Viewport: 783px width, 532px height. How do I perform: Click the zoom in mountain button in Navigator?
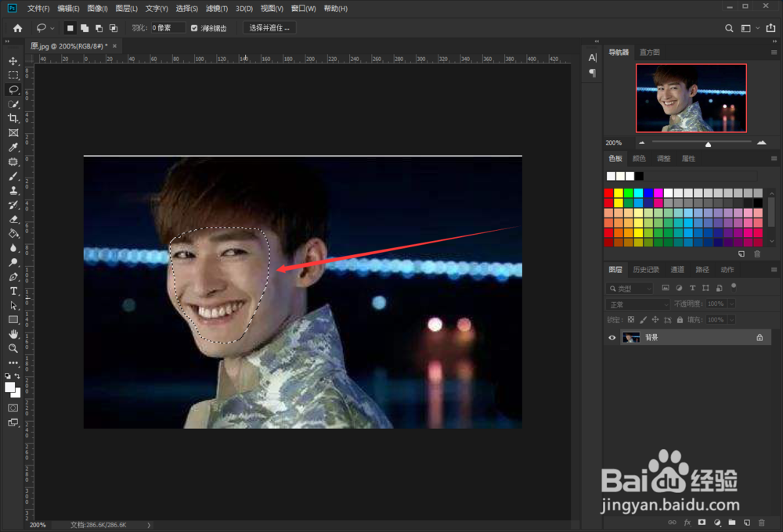coord(761,142)
